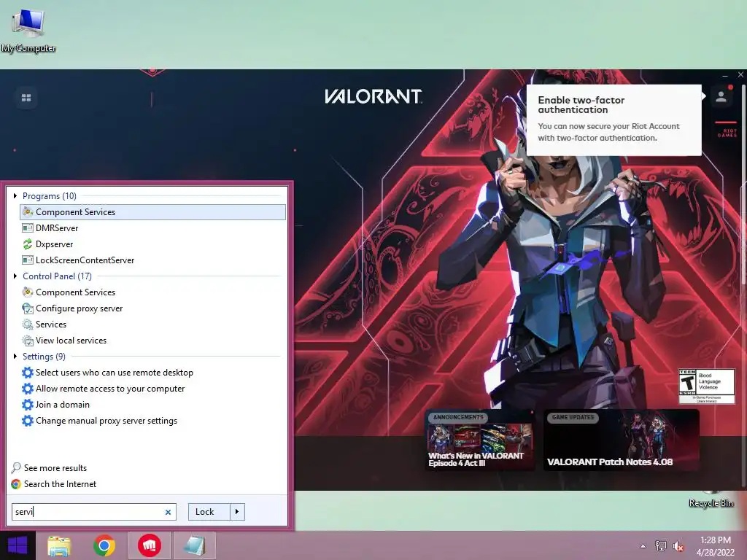Viewport: 747px width, 560px height.
Task: Open the Riot account profile icon
Action: pos(721,97)
